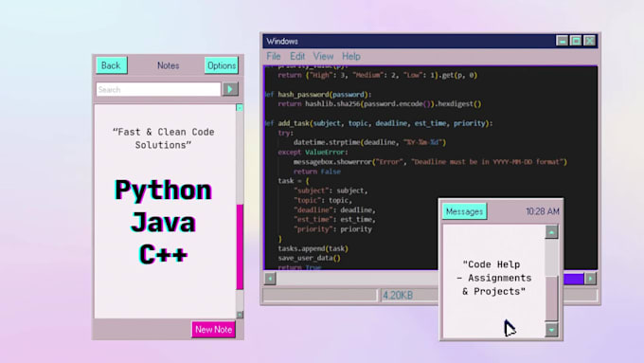
Task: Create a New Note
Action: pyautogui.click(x=214, y=329)
